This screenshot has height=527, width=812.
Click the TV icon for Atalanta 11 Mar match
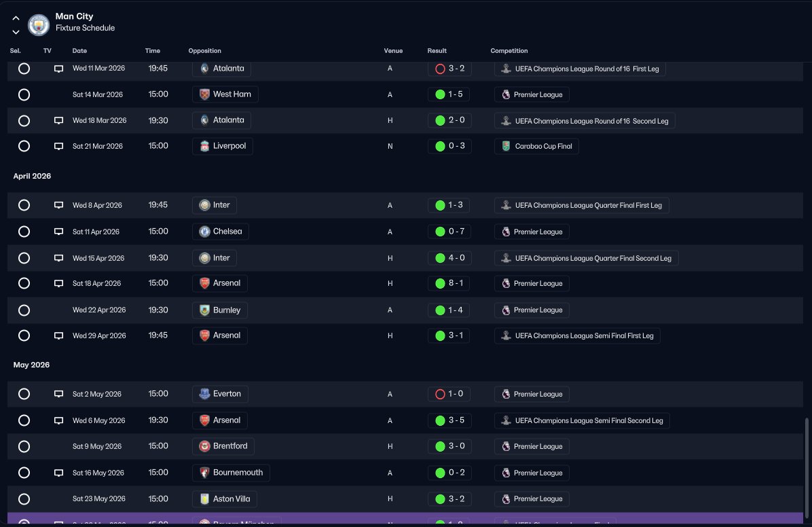[58, 69]
